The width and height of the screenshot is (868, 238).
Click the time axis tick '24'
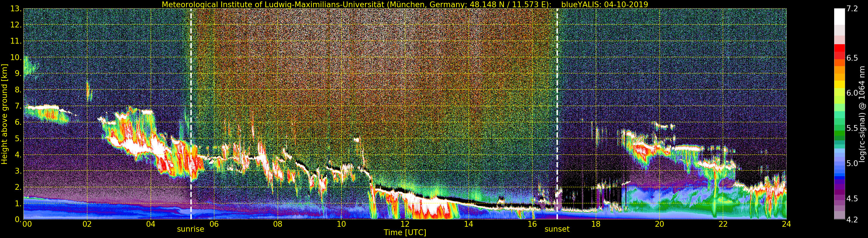(x=786, y=224)
